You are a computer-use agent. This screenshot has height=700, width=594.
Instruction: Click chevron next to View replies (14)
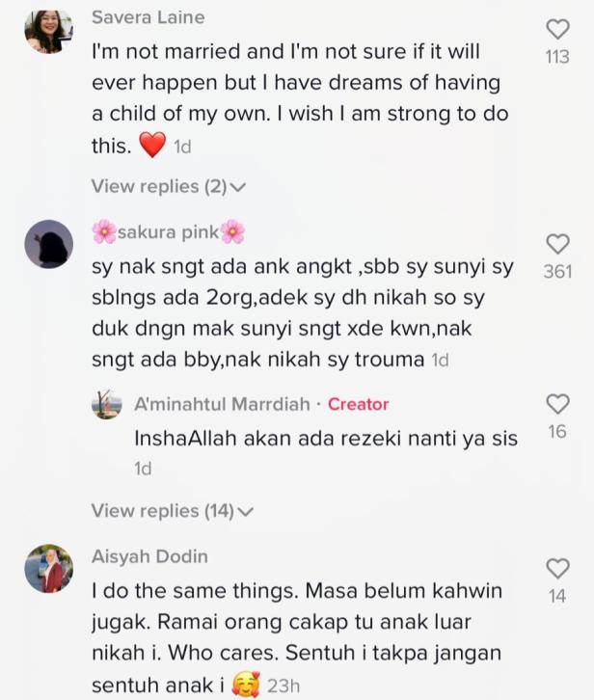(x=245, y=512)
